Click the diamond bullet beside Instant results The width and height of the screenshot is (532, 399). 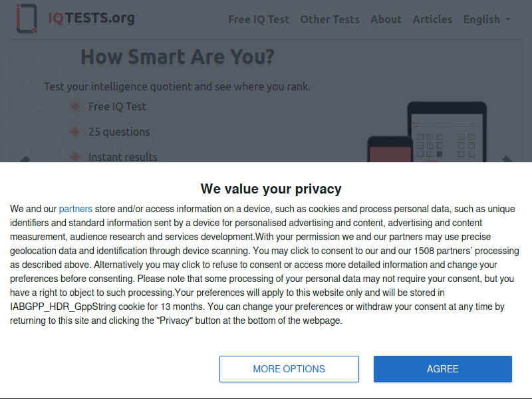75,157
